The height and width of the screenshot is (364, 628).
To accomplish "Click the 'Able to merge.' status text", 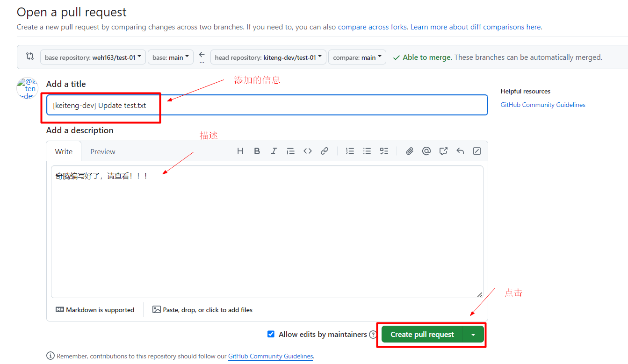I will (427, 57).
